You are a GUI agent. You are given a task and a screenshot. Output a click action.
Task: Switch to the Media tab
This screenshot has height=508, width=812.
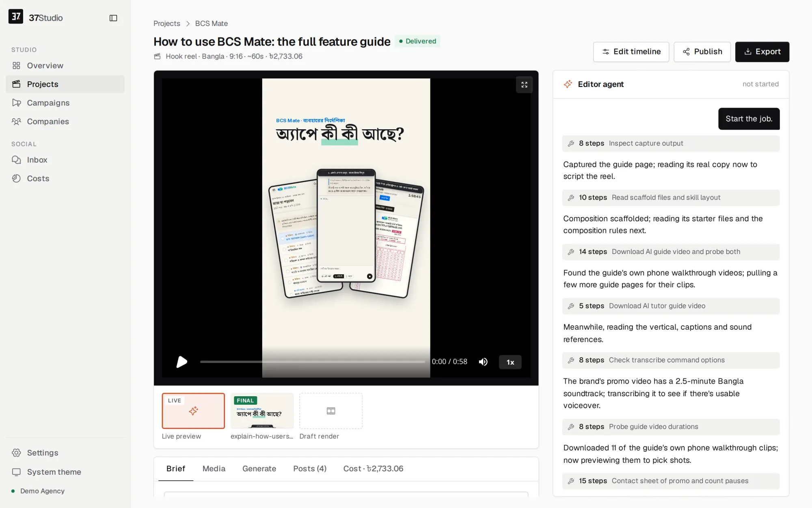tap(214, 469)
